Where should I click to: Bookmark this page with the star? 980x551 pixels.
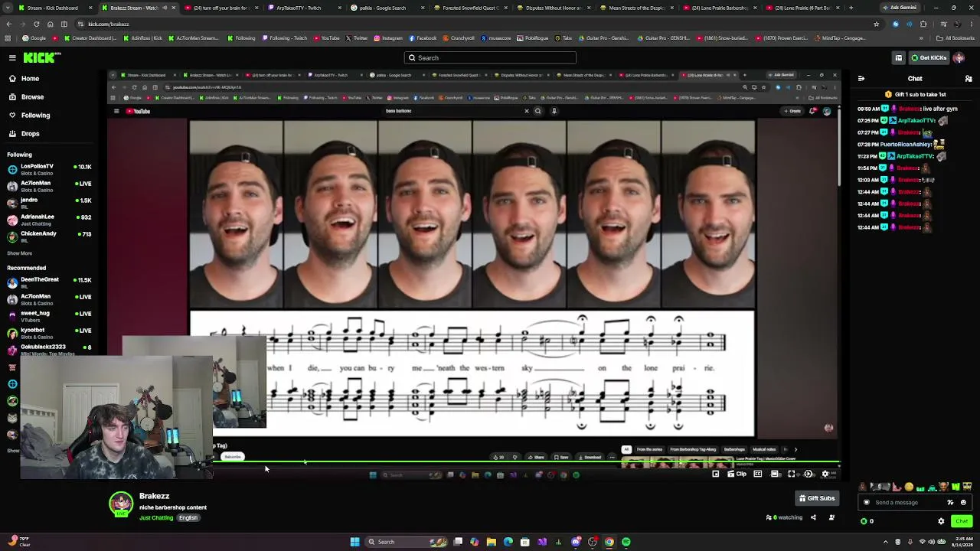876,24
